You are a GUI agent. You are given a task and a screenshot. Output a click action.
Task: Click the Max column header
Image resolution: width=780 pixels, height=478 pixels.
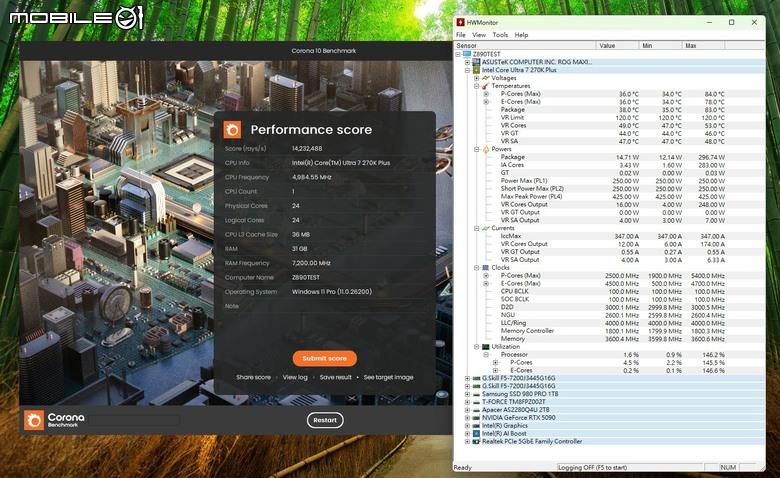click(703, 45)
